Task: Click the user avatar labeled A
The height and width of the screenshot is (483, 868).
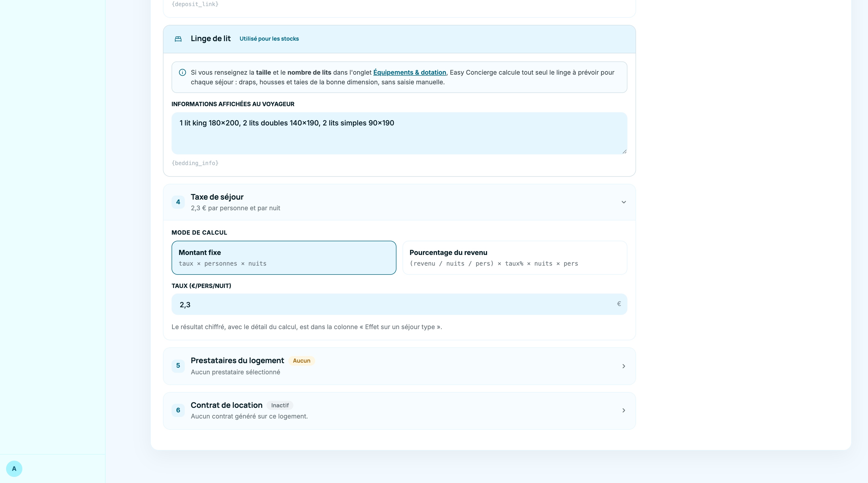Action: tap(14, 469)
